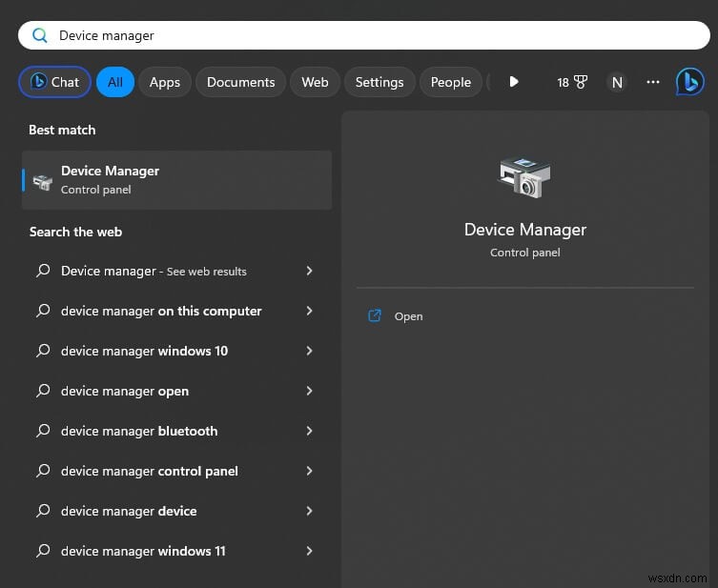Expand chevron for 'device manager bluetooth'
Viewport: 718px width, 588px height.
click(x=310, y=431)
